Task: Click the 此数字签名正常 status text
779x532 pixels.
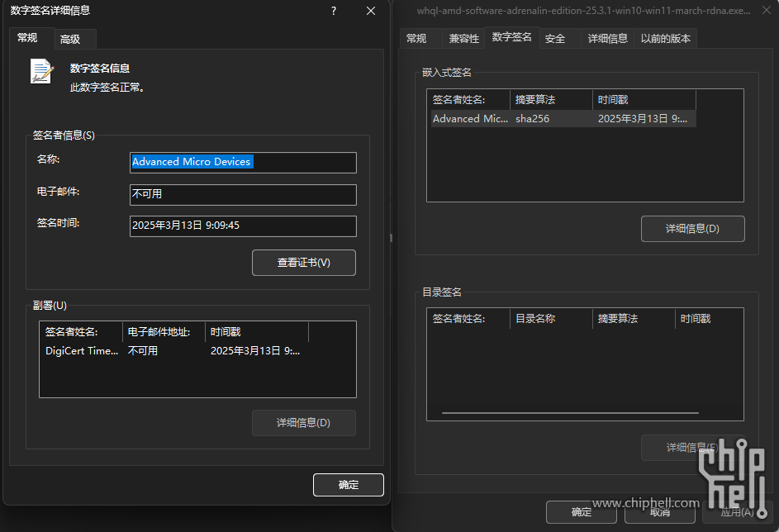Action: pos(107,88)
